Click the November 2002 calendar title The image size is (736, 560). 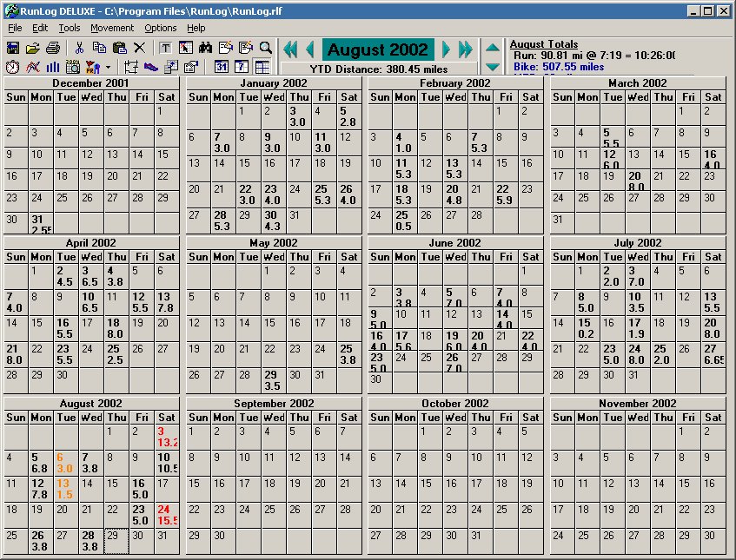(638, 404)
